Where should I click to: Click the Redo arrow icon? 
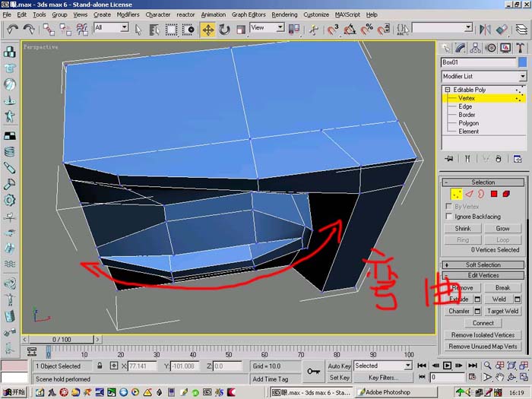29,30
